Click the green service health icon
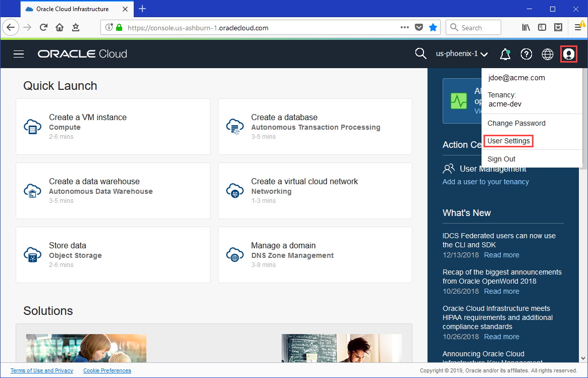The height and width of the screenshot is (378, 588). pos(459,100)
